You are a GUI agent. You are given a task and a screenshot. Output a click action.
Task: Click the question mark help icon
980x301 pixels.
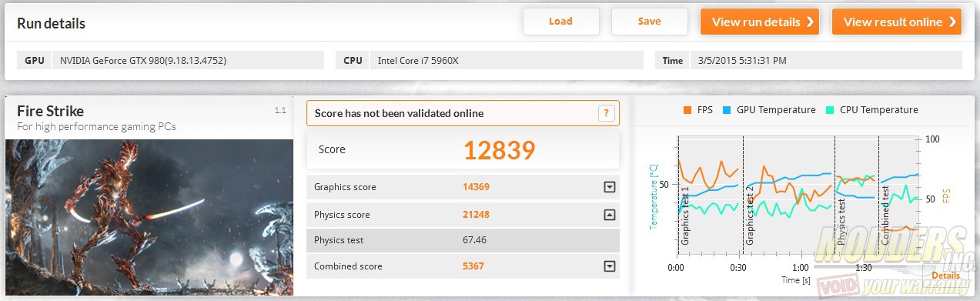tap(607, 113)
